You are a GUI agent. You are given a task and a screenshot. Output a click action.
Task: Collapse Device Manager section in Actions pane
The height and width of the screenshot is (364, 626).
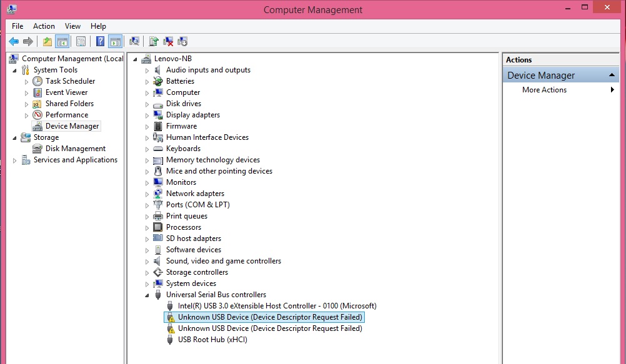[611, 75]
